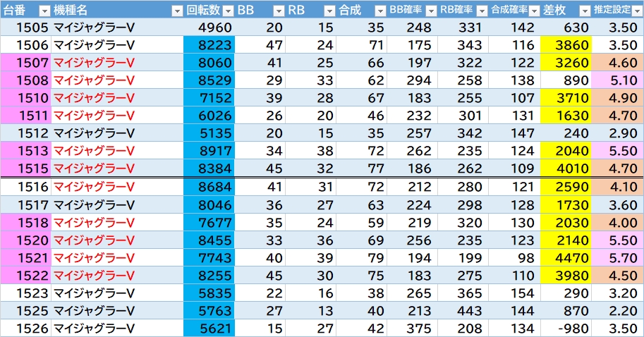Image resolution: width=644 pixels, height=337 pixels.
Task: Select the 差枚 cell 1730
Action: point(566,205)
